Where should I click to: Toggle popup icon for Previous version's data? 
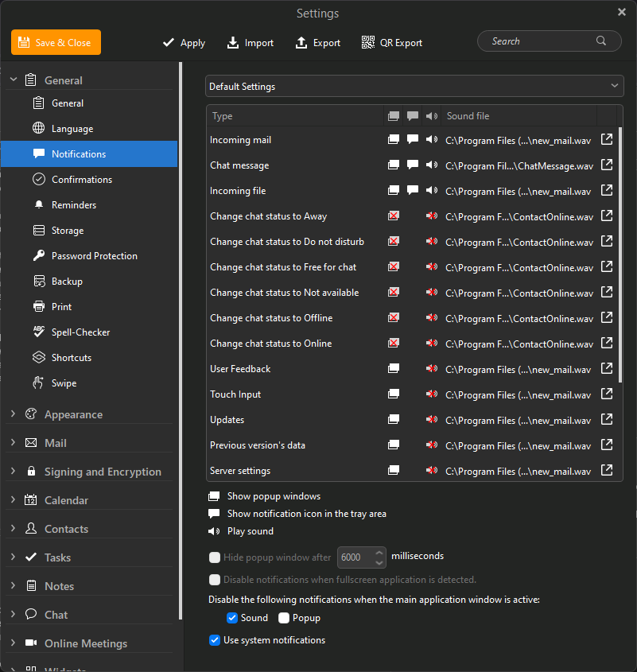coord(394,445)
